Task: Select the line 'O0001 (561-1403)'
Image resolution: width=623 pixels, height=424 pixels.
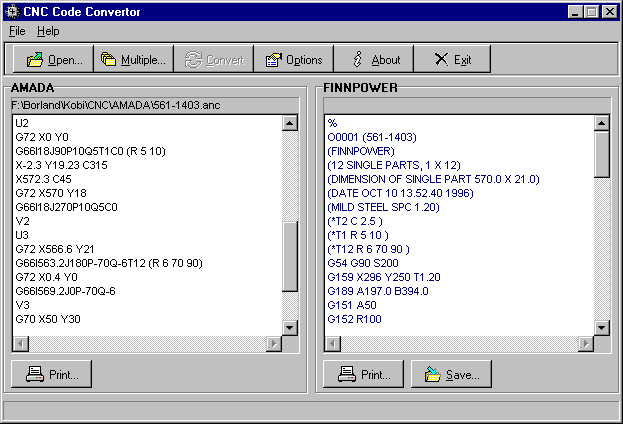Action: (372, 137)
